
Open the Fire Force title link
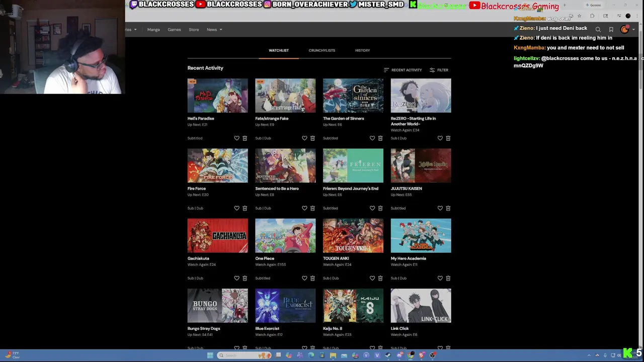(x=197, y=189)
